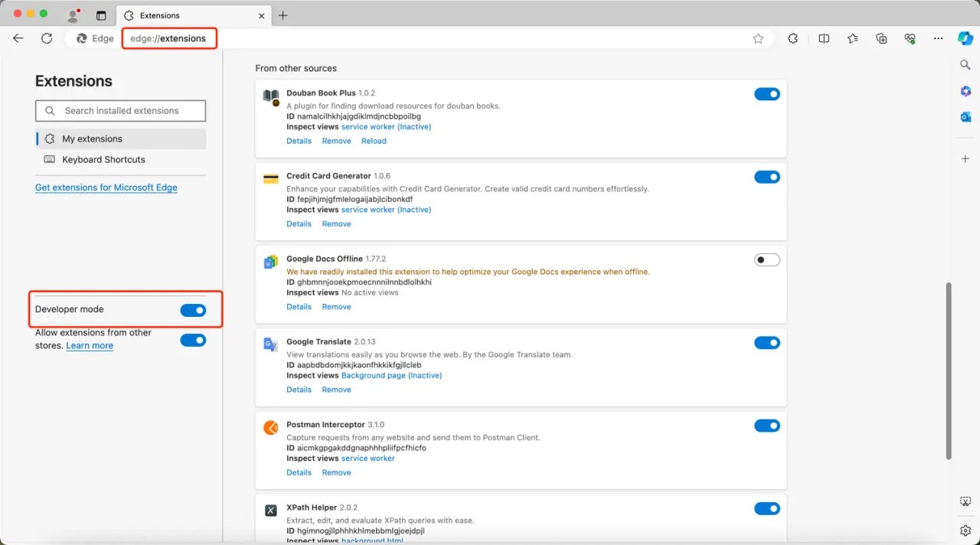Remove the Douban Book Plus extension

click(x=336, y=141)
